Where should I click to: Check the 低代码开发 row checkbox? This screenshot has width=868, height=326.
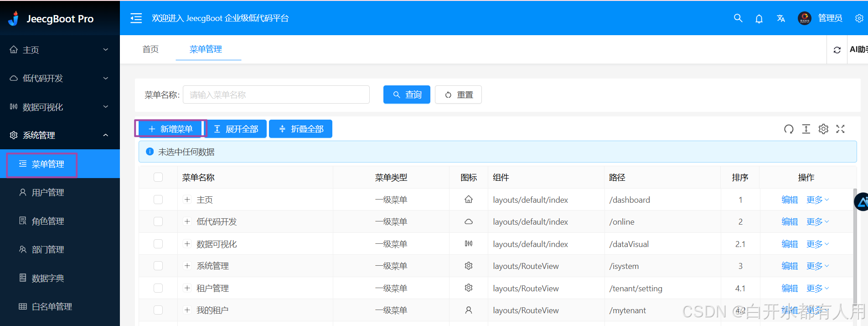click(158, 221)
